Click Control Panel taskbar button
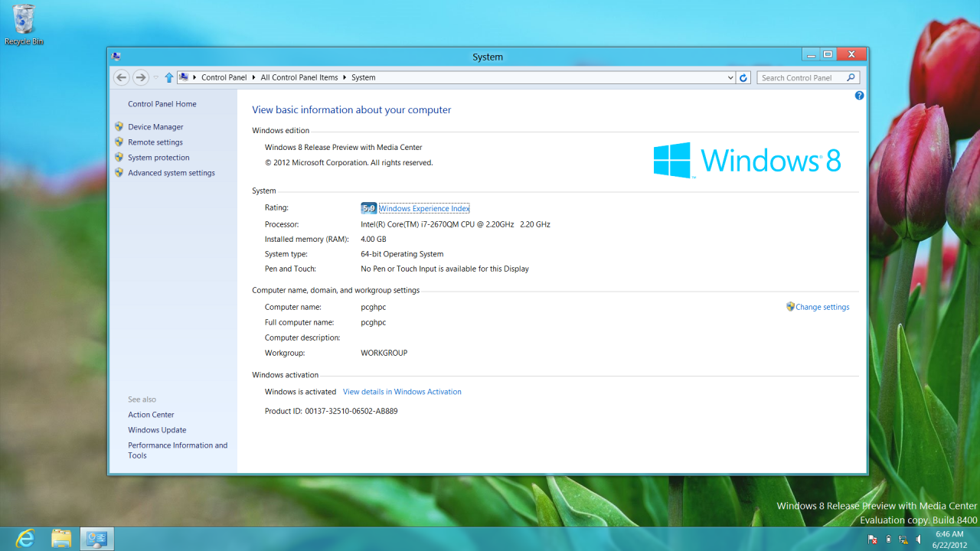 pos(97,539)
